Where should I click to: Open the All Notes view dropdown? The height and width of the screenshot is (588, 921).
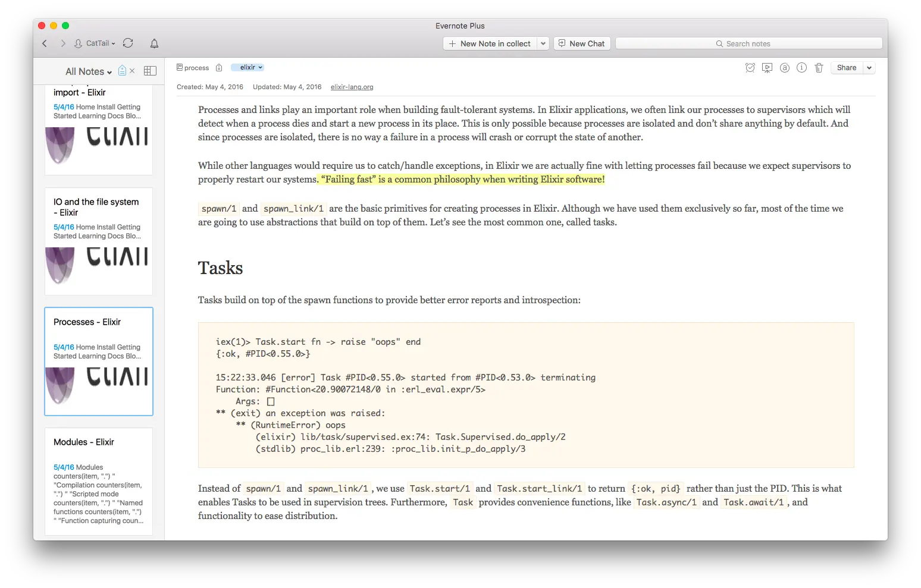pos(89,71)
